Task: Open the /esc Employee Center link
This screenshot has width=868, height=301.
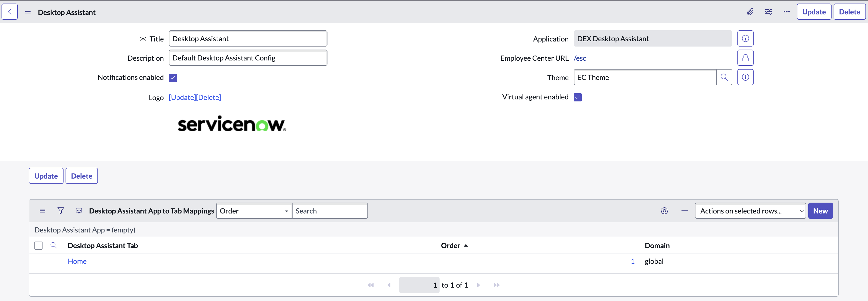Action: point(580,58)
